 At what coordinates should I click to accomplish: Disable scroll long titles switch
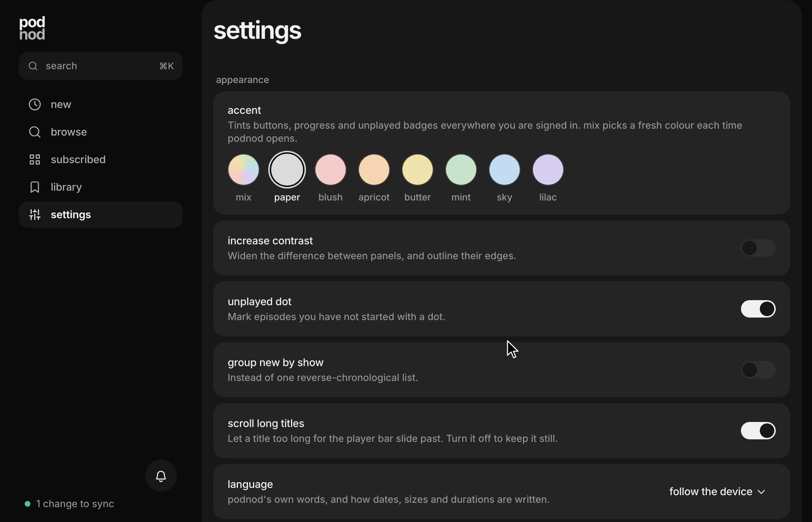pyautogui.click(x=758, y=431)
